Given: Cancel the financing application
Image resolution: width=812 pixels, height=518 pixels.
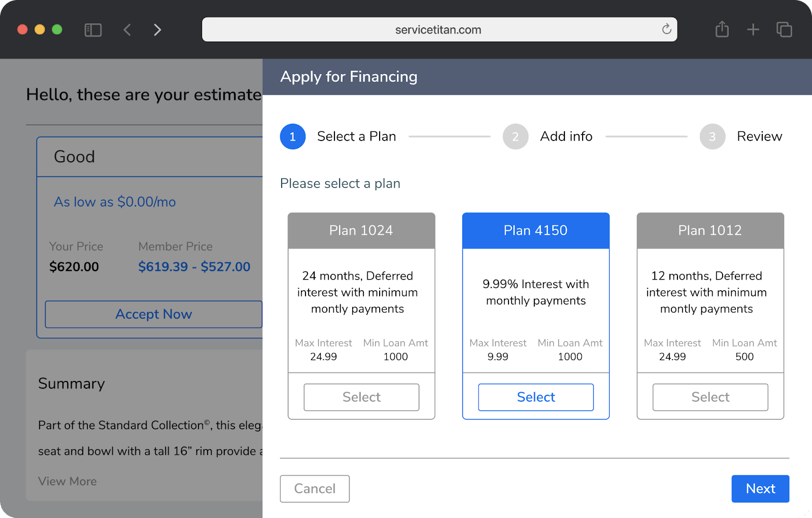Looking at the screenshot, I should click(315, 489).
